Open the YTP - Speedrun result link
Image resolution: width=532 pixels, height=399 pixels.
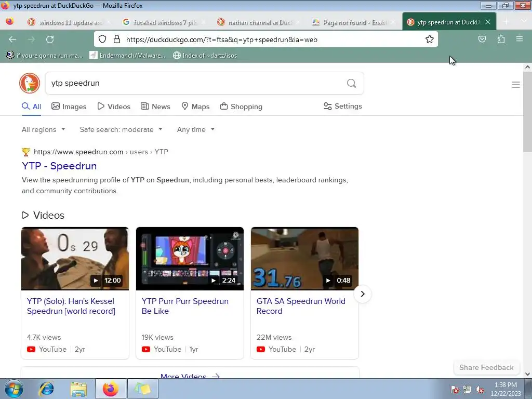click(x=59, y=166)
